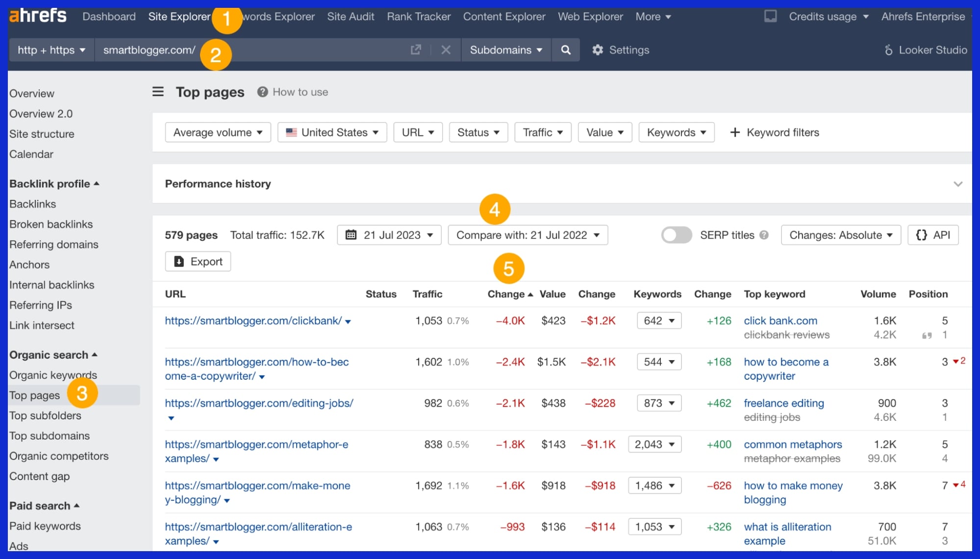980x559 pixels.
Task: Open Ahrefs Enterprise account menu
Action: (923, 17)
